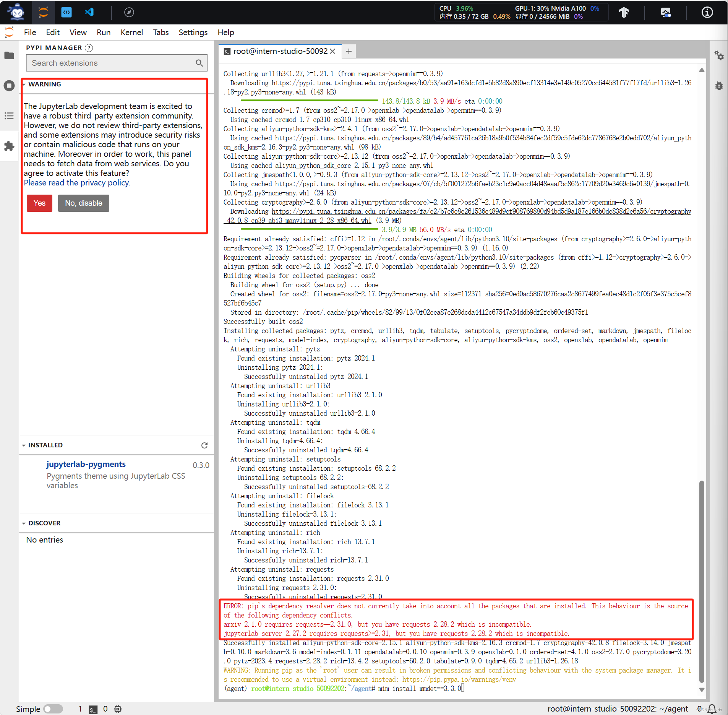Click the GPU-1 Nvidia A100 status text
The height and width of the screenshot is (715, 728).
(550, 8)
